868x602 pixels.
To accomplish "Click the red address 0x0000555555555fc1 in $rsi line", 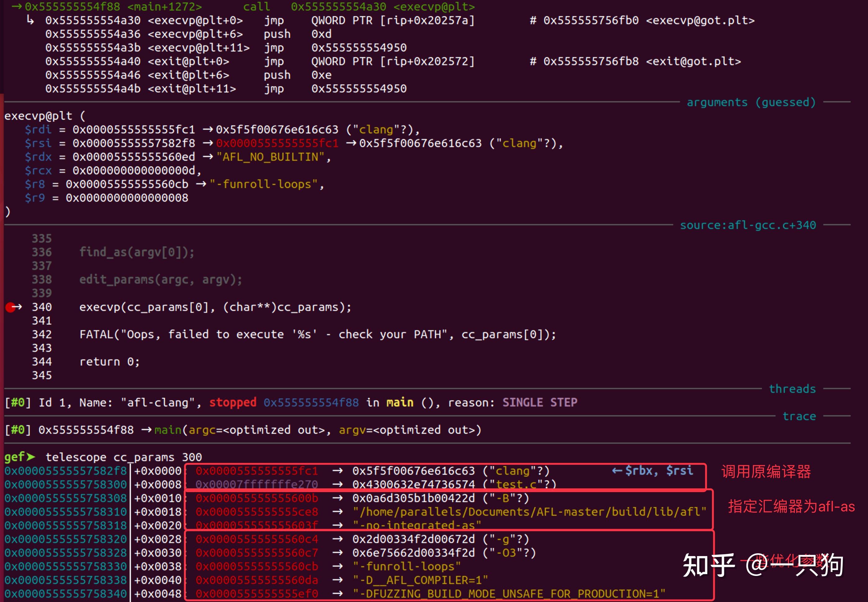I will tap(277, 143).
